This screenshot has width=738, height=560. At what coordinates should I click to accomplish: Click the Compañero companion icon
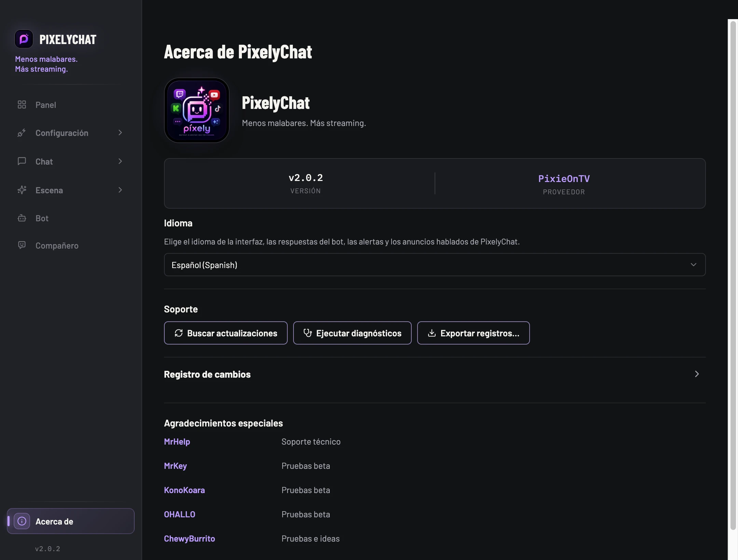point(22,245)
